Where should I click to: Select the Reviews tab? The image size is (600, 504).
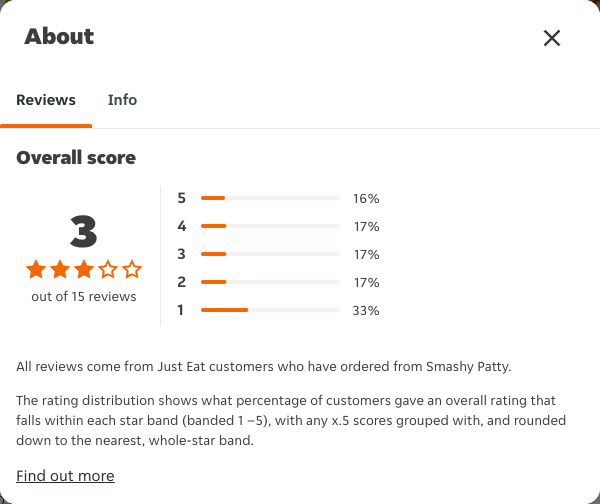46,100
